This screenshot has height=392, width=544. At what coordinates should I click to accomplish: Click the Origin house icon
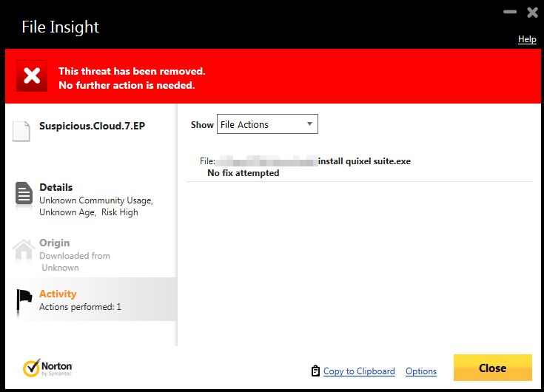point(24,249)
